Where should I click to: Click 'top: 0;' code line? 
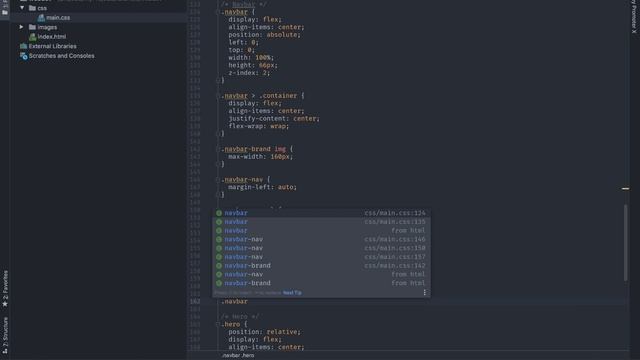[x=241, y=50]
